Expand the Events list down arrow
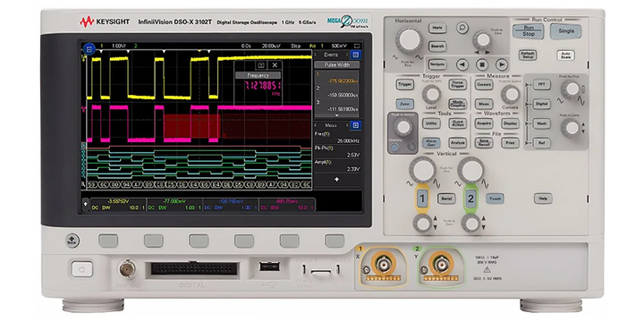The height and width of the screenshot is (322, 644). pos(336,115)
